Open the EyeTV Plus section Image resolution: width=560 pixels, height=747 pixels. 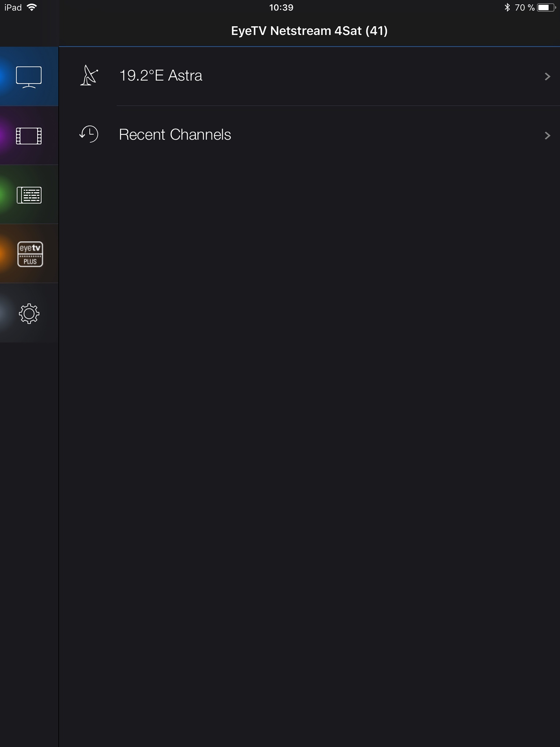click(x=29, y=254)
